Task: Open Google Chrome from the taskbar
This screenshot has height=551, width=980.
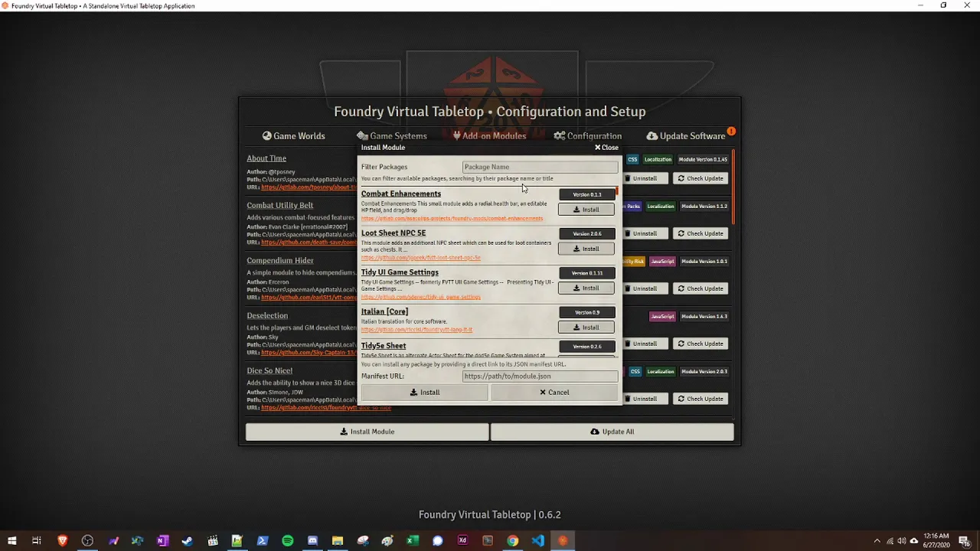Action: pos(513,540)
